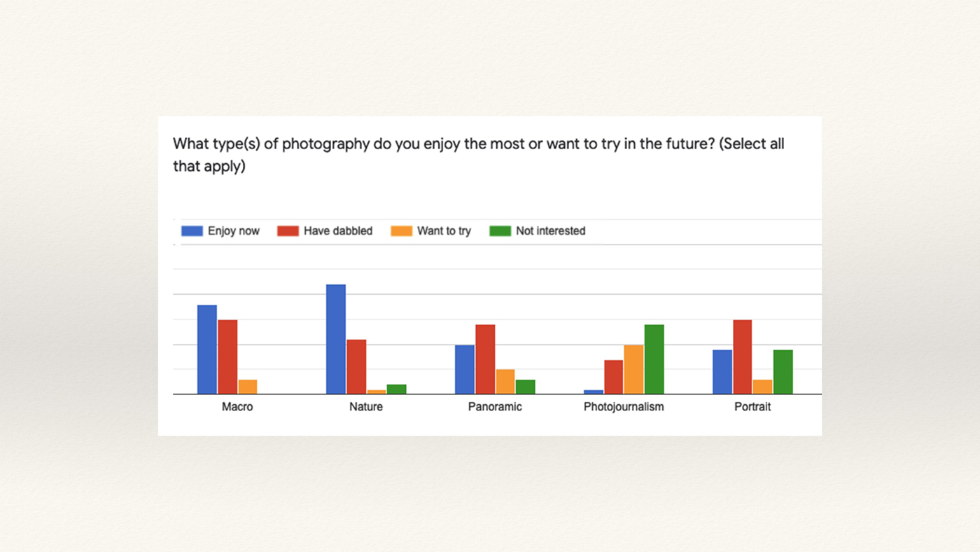Click the green Photojournalism bar
The width and height of the screenshot is (980, 552).
[x=654, y=359]
